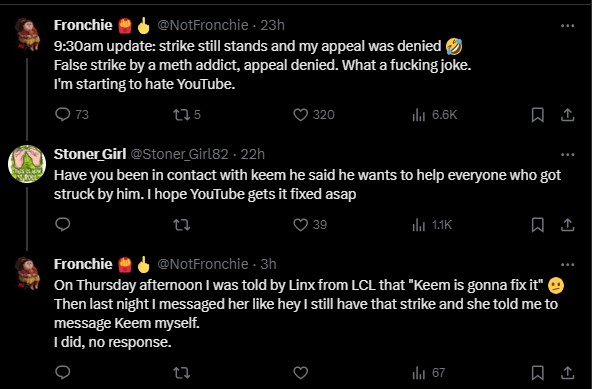This screenshot has width=592, height=389.
Task: Open the 23h timestamp link
Action: point(273,25)
